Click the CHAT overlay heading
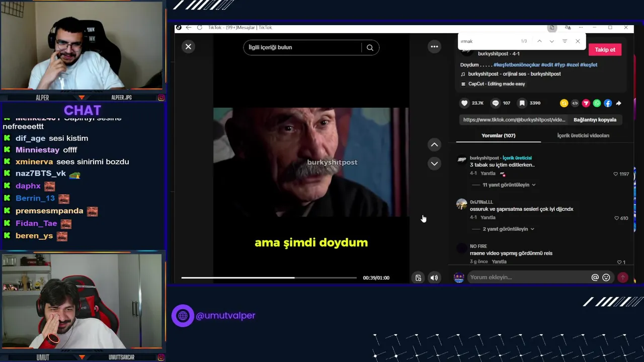Screen dimensions: 644x362 pyautogui.click(x=83, y=110)
